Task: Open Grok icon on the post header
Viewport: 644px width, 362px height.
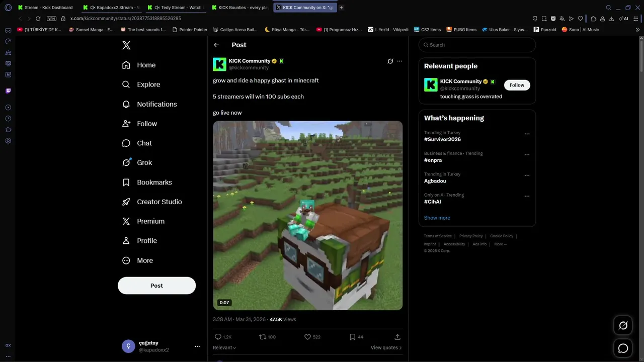Action: (x=390, y=61)
